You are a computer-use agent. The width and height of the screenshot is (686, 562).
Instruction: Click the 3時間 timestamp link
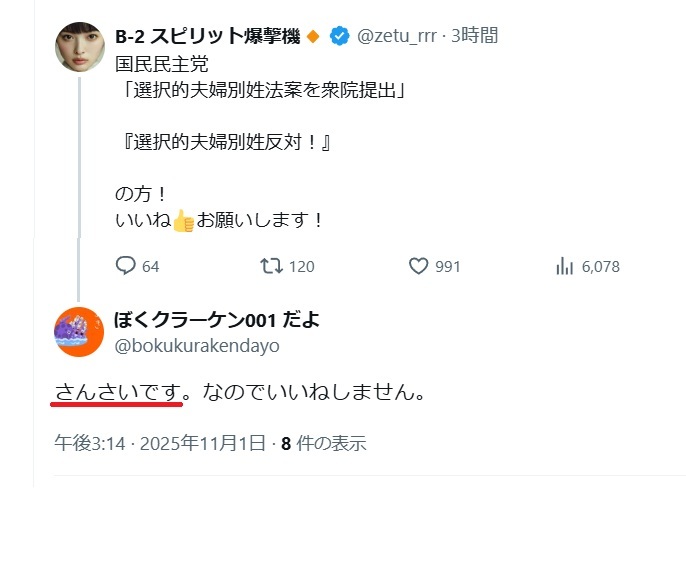click(x=474, y=37)
